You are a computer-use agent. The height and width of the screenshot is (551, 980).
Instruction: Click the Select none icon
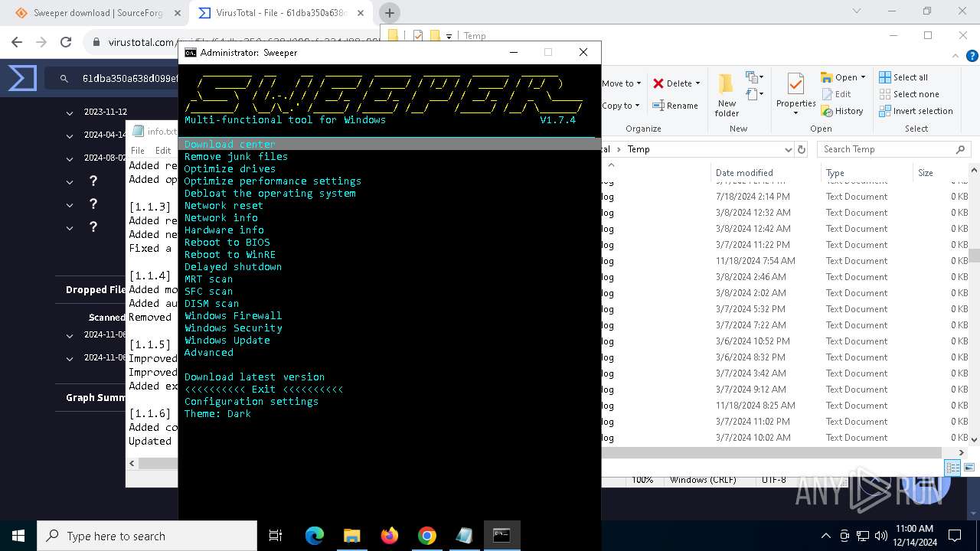coord(885,94)
